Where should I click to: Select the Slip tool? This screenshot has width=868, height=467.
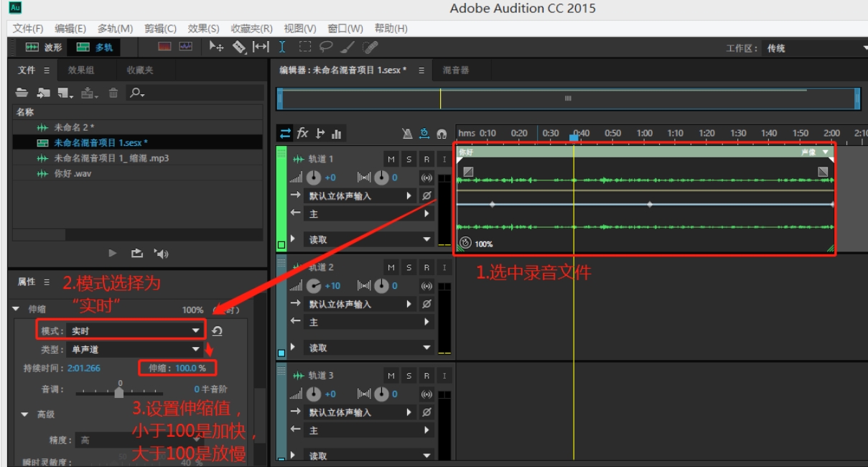261,47
